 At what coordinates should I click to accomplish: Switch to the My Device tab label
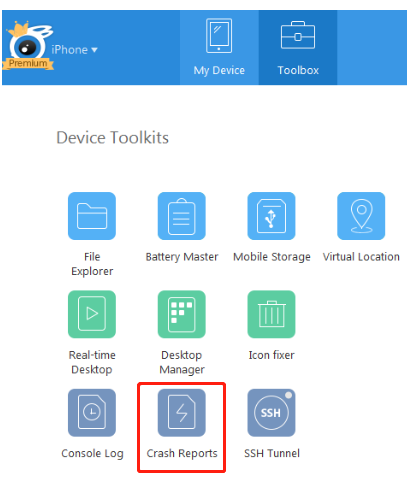(x=219, y=70)
